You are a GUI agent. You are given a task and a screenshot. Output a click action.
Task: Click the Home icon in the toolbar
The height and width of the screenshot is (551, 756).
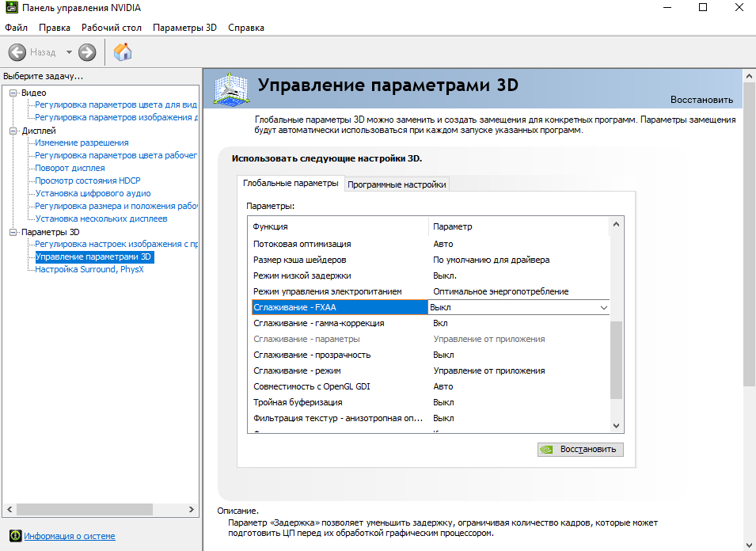123,52
